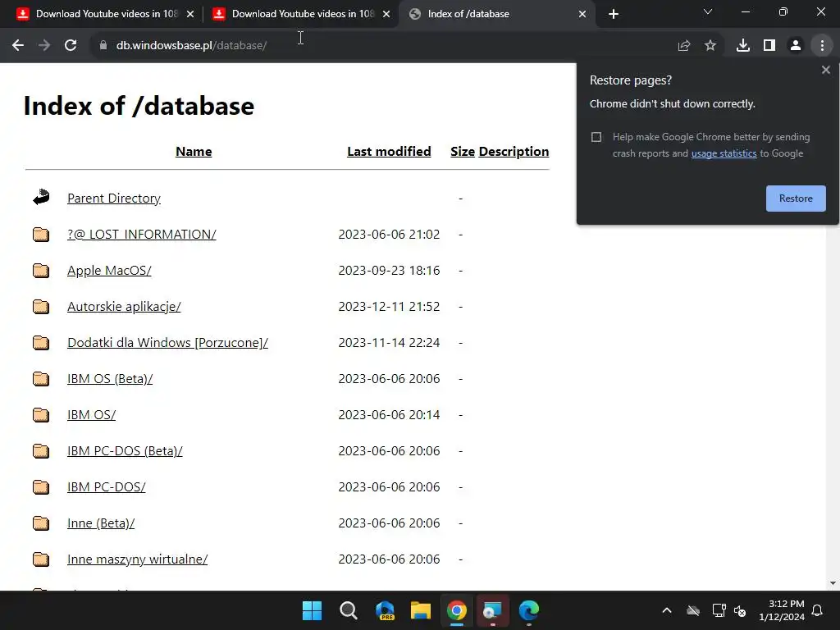Open the Inne (Beta)/ folder link
Image resolution: width=840 pixels, height=630 pixels.
pyautogui.click(x=101, y=523)
